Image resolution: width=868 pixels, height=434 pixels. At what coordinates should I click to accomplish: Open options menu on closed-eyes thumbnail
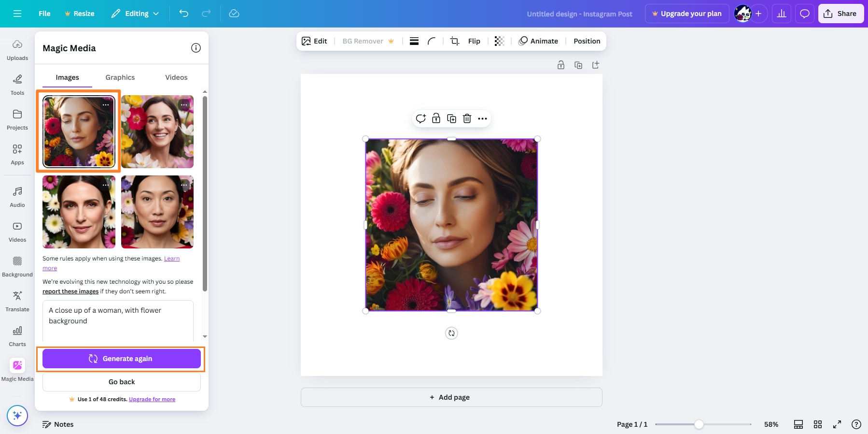106,104
